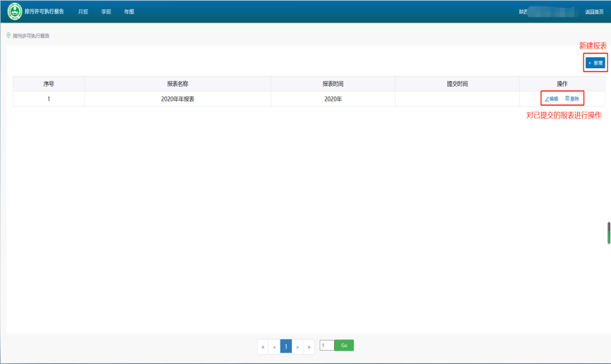Open the 季报 quarterly report menu
Screen dimensions: 611x364
106,11
